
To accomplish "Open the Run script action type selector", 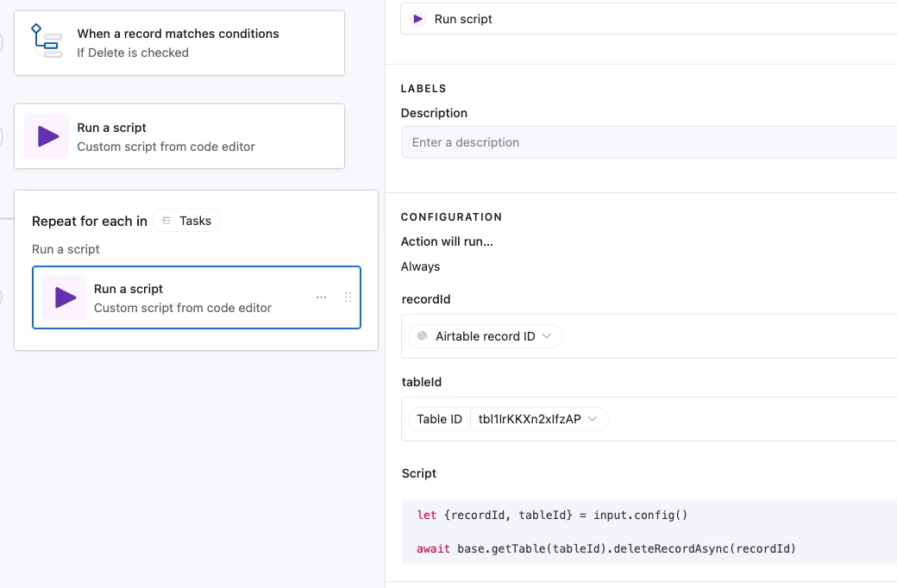I will 647,19.
